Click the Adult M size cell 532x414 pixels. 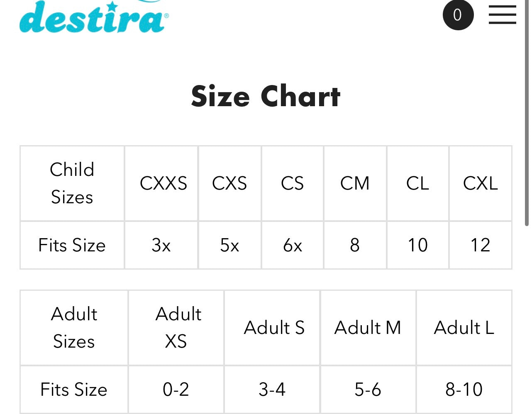click(368, 328)
